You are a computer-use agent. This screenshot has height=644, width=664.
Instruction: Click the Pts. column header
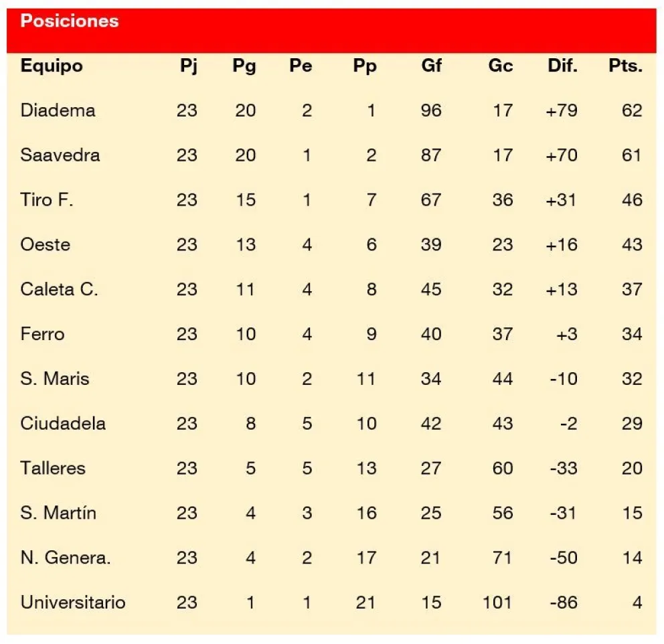click(625, 66)
